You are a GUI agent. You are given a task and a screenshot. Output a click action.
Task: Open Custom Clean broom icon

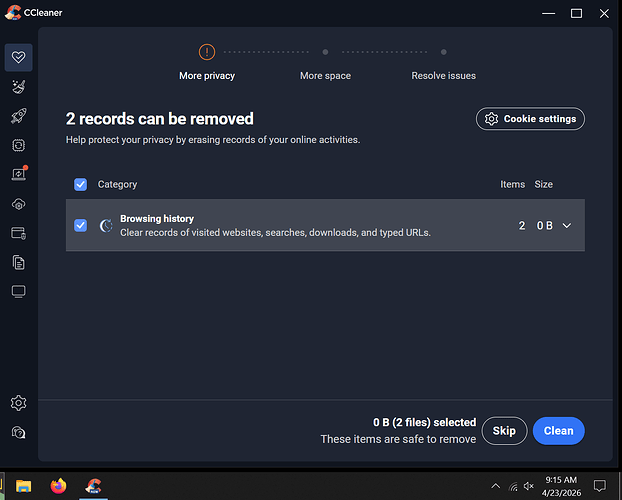tap(19, 87)
